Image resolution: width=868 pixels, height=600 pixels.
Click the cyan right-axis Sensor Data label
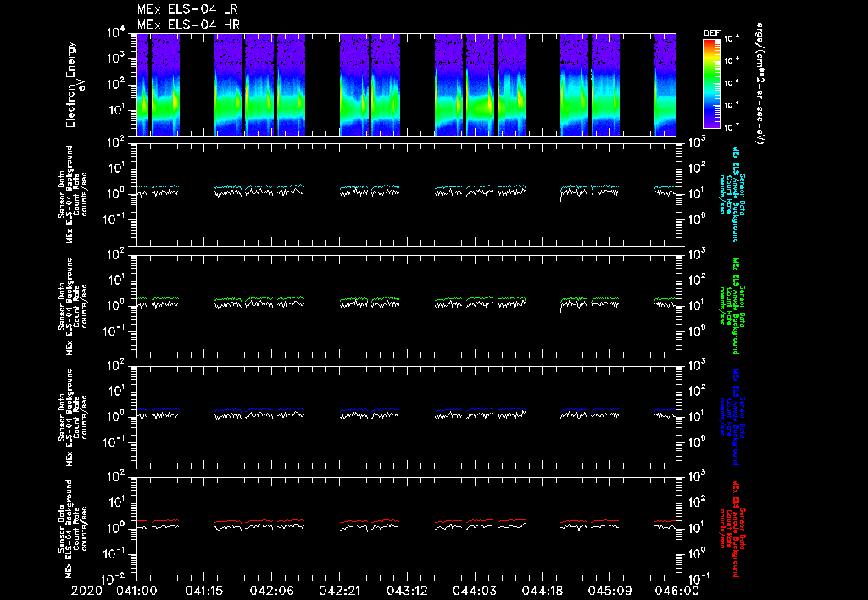point(732,194)
